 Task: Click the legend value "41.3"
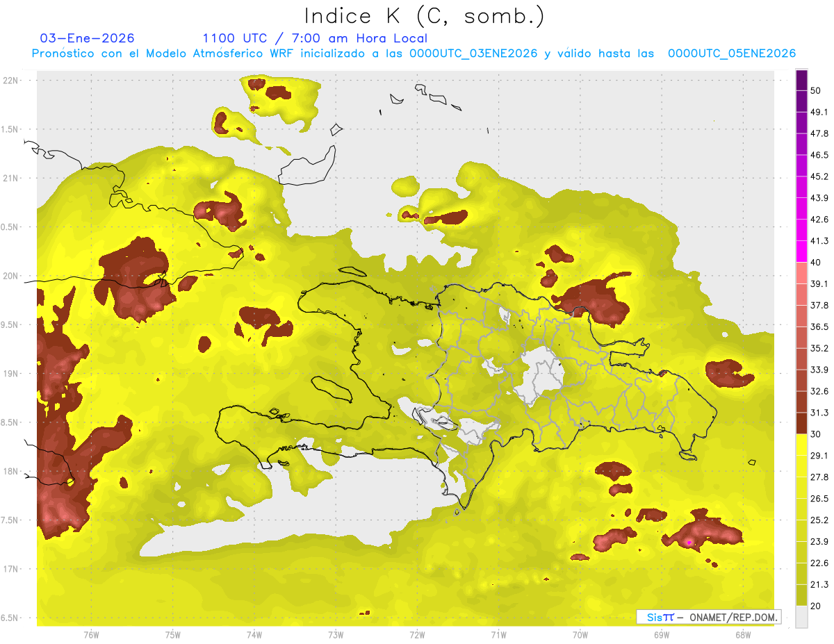(819, 241)
